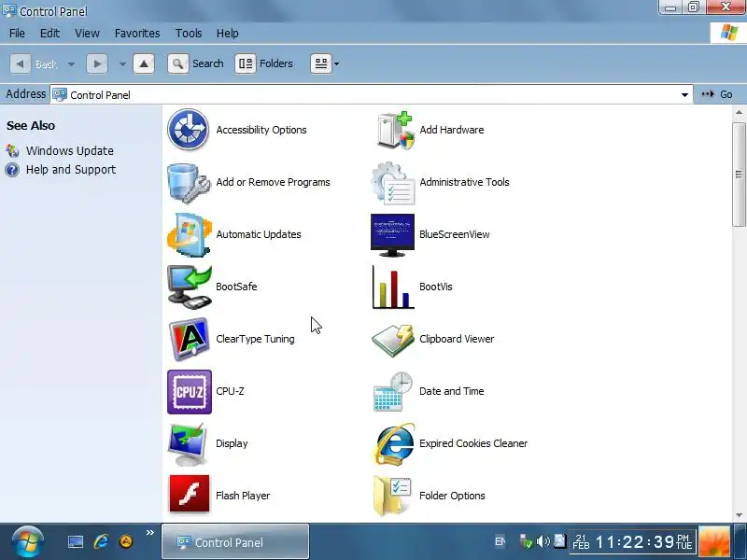Open Date and Time icon
This screenshot has height=560, width=747.
point(392,392)
